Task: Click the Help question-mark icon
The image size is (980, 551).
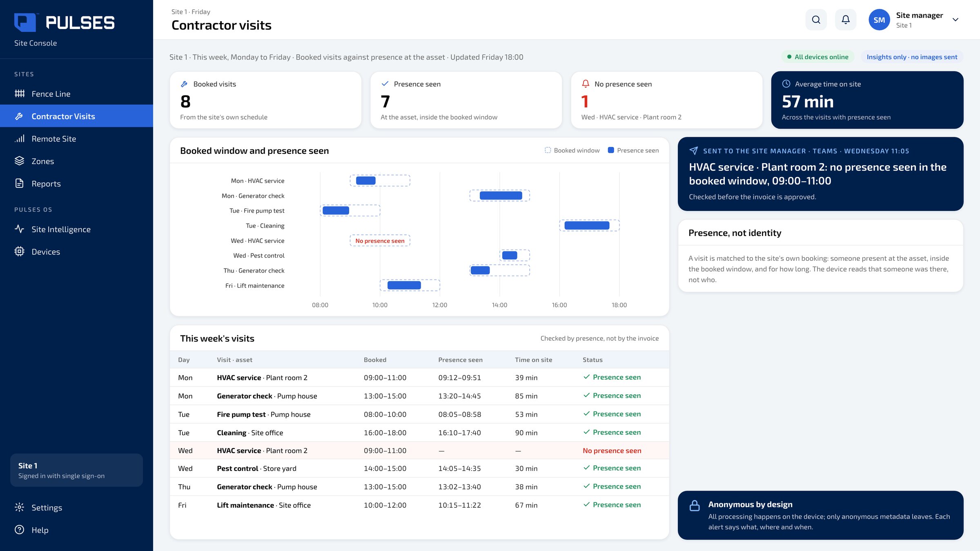Action: (x=19, y=530)
